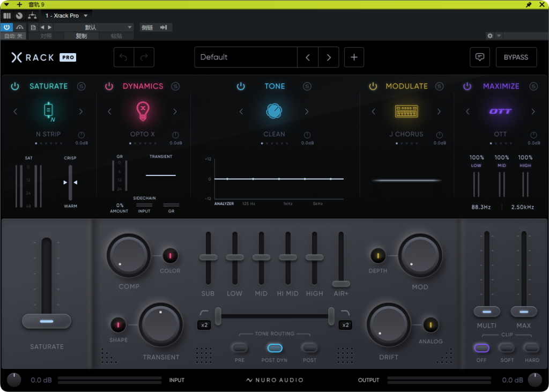
Task: Select the J CHORUS keyboard icon
Action: point(406,111)
